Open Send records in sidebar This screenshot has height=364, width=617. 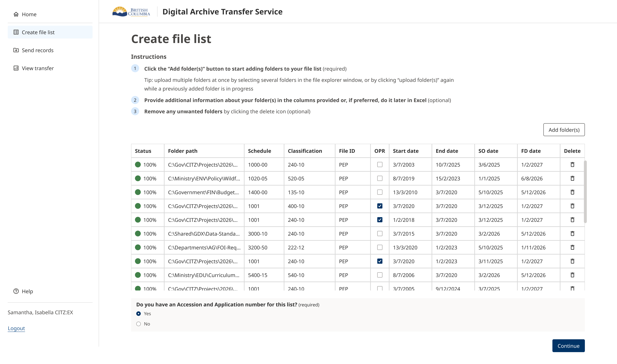[38, 50]
